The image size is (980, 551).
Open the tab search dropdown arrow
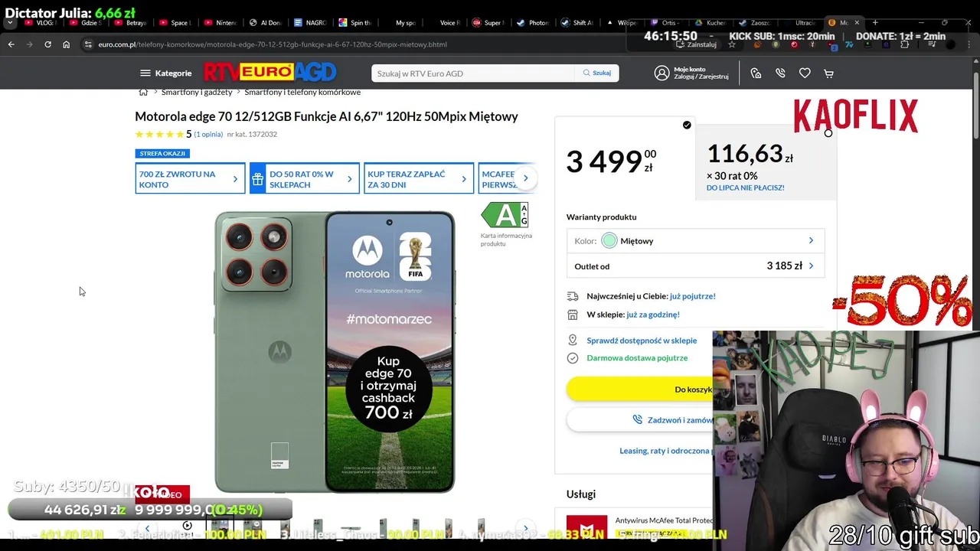coord(10,23)
